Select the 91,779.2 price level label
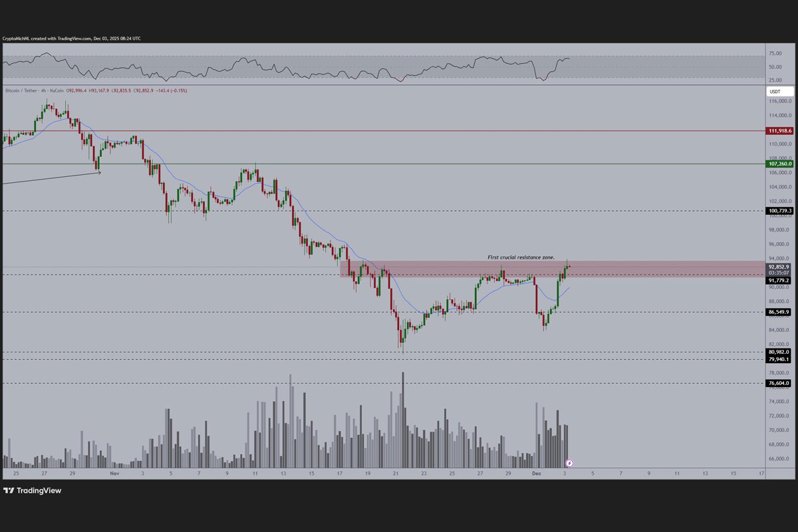The height and width of the screenshot is (532, 798). tap(780, 281)
